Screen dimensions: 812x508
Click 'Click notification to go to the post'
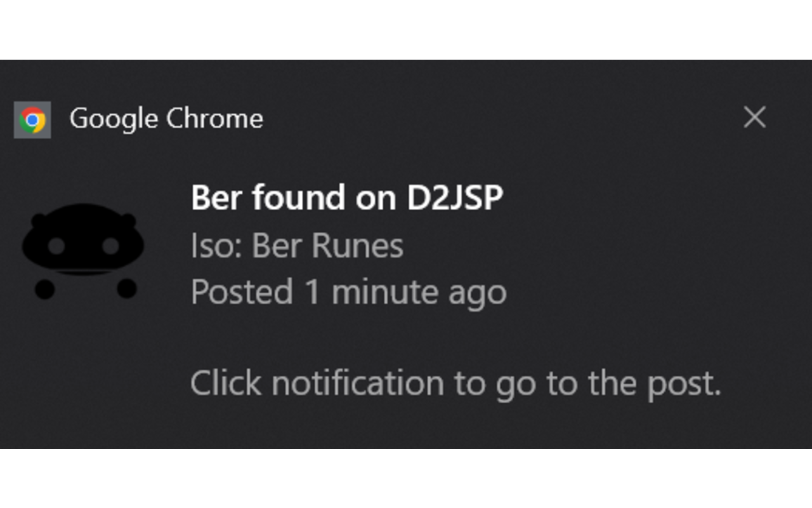click(455, 382)
